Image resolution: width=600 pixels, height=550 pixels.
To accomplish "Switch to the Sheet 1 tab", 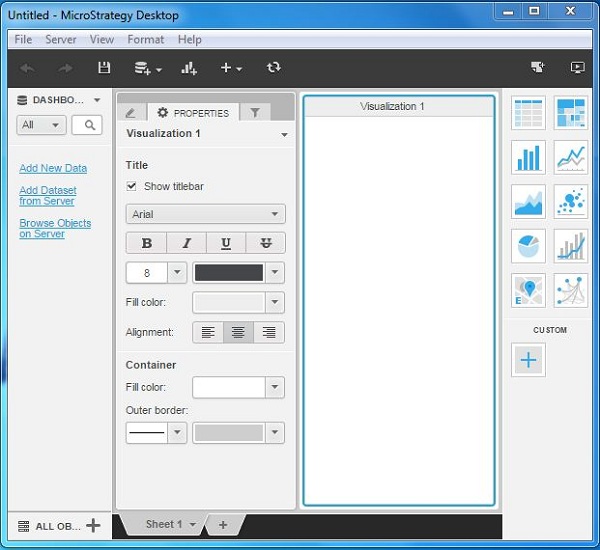I will point(164,524).
